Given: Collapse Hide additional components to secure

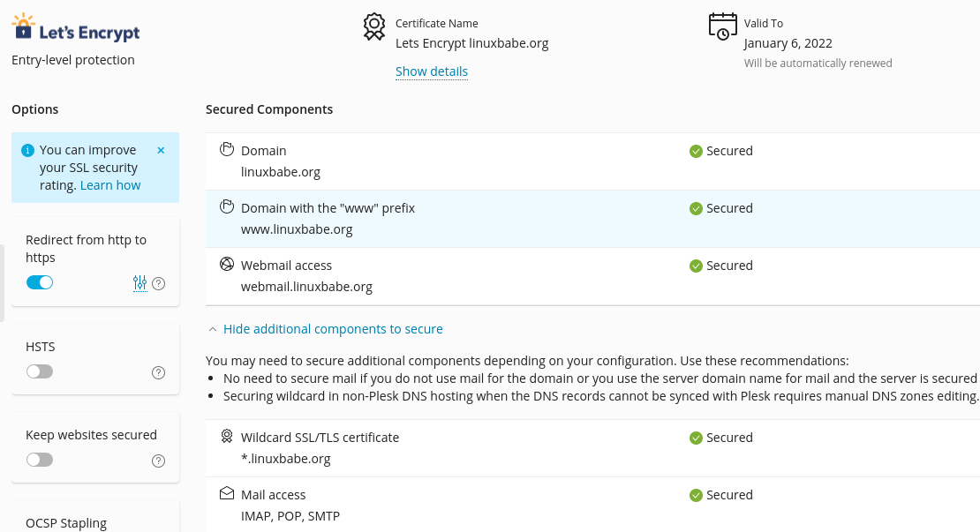Looking at the screenshot, I should (332, 329).
